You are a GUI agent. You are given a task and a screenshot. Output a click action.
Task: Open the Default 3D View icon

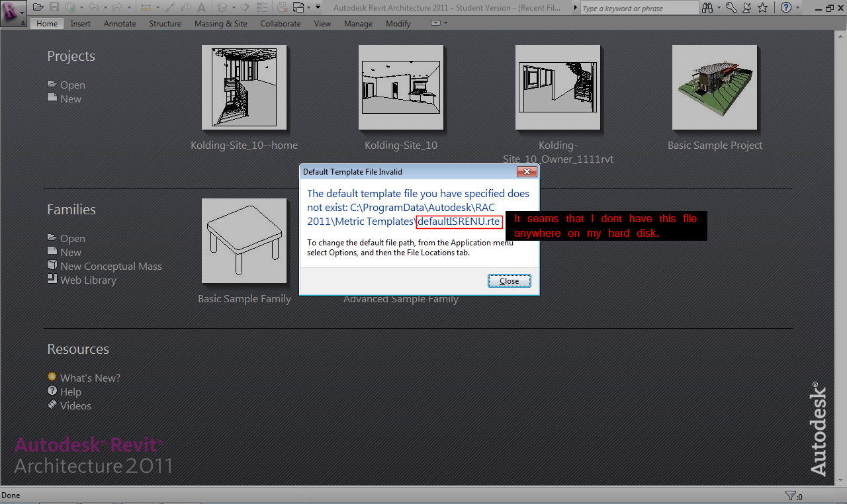(222, 7)
